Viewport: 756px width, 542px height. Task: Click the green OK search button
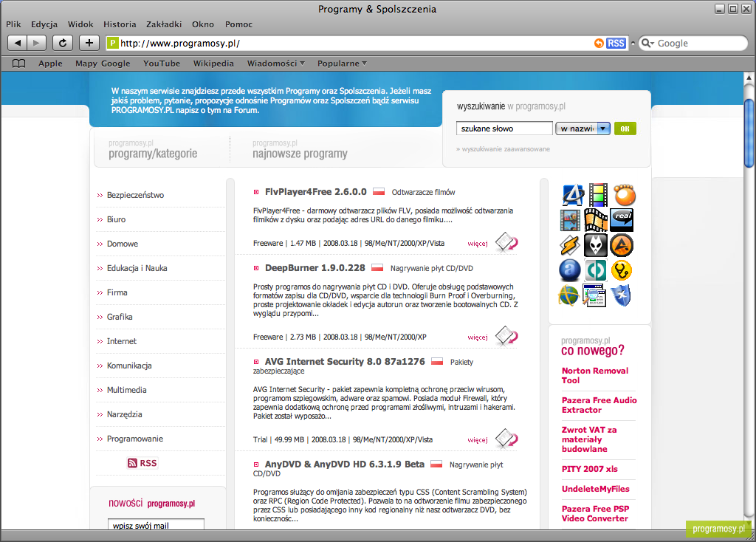point(625,128)
